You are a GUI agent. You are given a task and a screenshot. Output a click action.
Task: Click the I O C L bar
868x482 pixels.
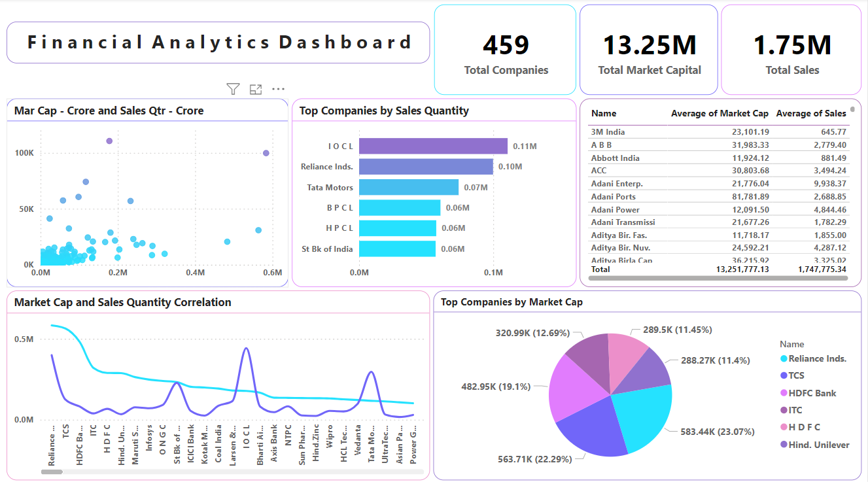coord(432,146)
